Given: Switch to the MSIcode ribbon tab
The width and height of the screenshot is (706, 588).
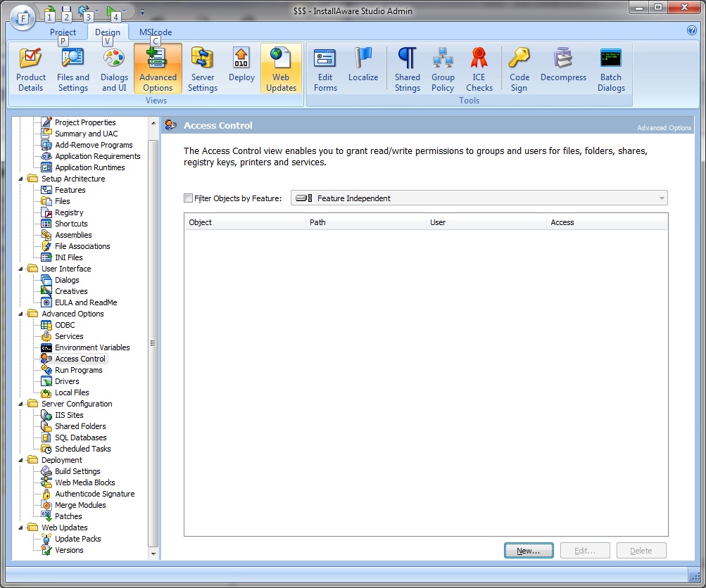Looking at the screenshot, I should coord(156,32).
